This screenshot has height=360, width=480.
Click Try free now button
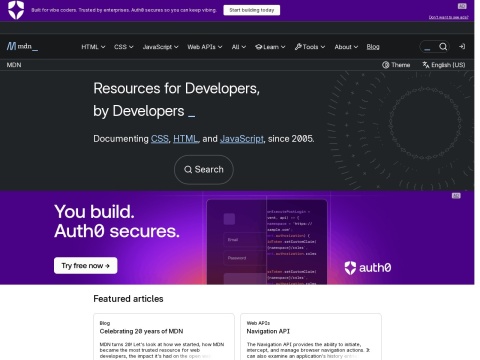pos(86,266)
